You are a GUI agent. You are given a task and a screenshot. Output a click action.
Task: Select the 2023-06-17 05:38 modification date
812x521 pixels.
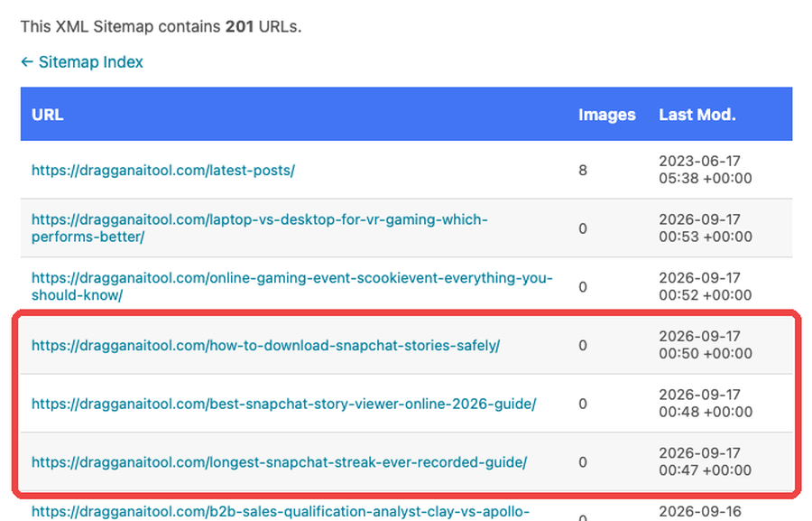[706, 170]
